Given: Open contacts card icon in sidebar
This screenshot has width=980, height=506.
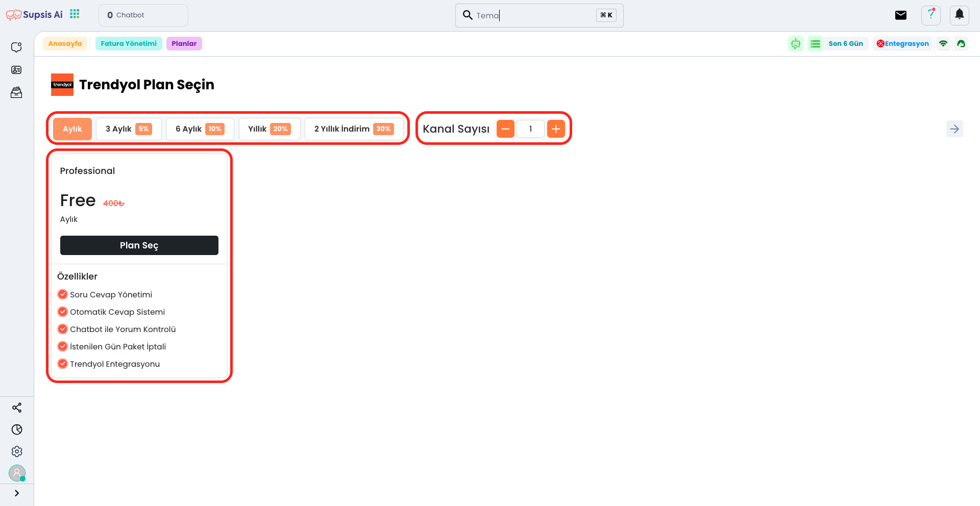Looking at the screenshot, I should [x=16, y=70].
